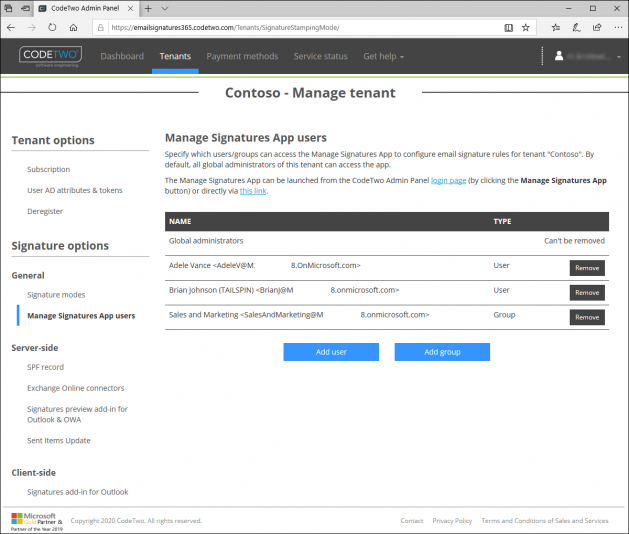Remove Sales and Marketing group
The image size is (629, 534).
point(587,317)
